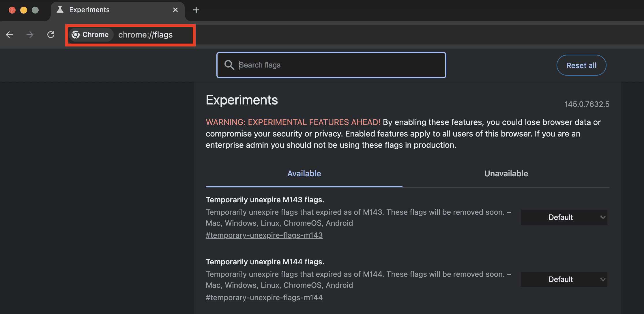644x314 pixels.
Task: Open the M144 flags Default dropdown
Action: (x=564, y=279)
